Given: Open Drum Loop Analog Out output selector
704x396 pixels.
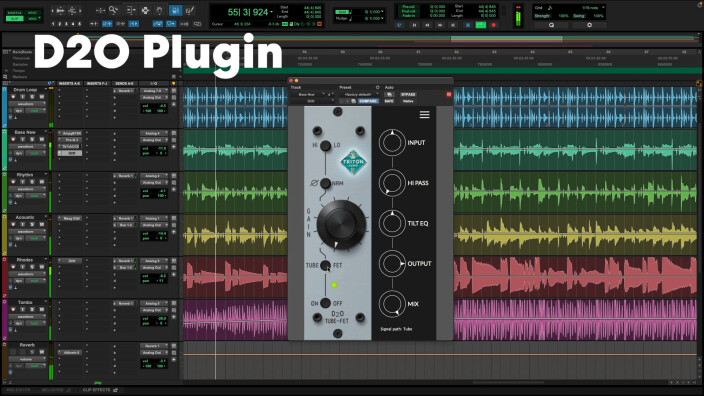Looking at the screenshot, I should click(x=154, y=97).
